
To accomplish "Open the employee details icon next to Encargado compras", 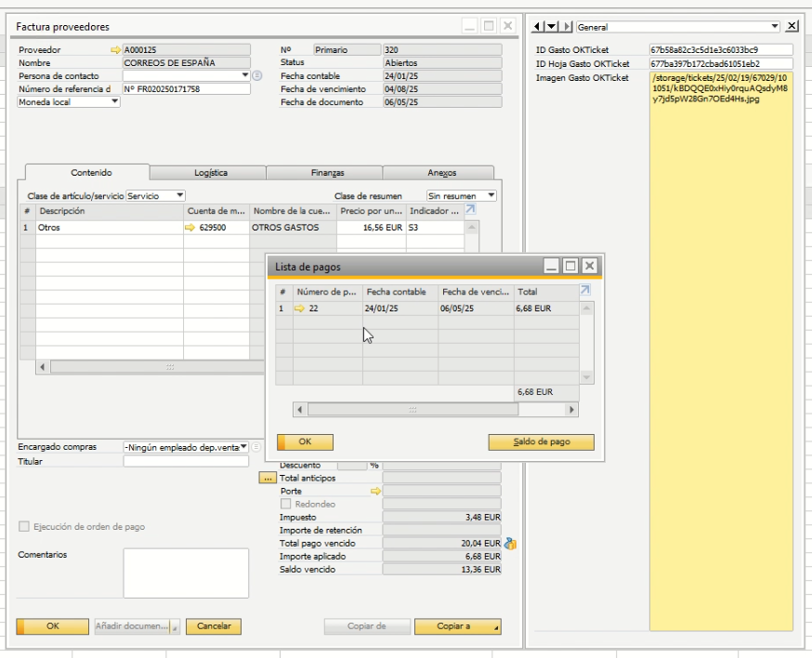I will (256, 447).
